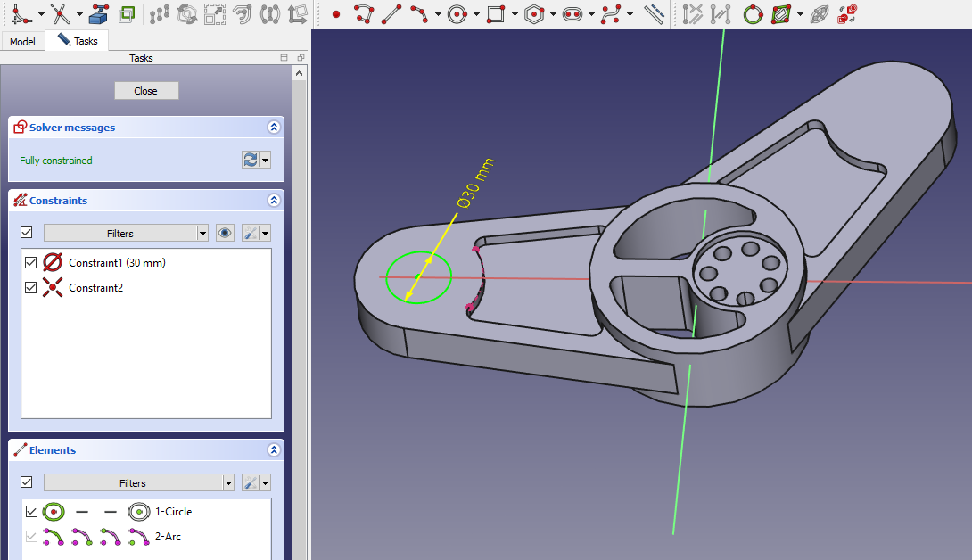
Task: Select the 1-Circle element in list
Action: [173, 512]
